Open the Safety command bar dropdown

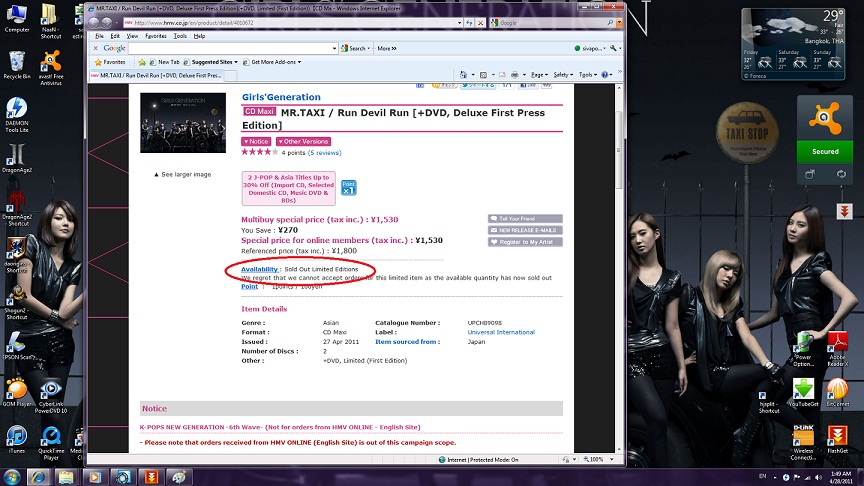pos(563,74)
